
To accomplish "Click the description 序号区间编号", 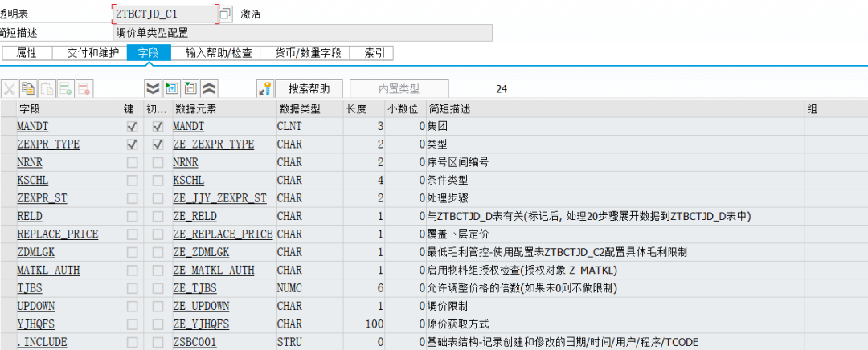I will pos(457,163).
